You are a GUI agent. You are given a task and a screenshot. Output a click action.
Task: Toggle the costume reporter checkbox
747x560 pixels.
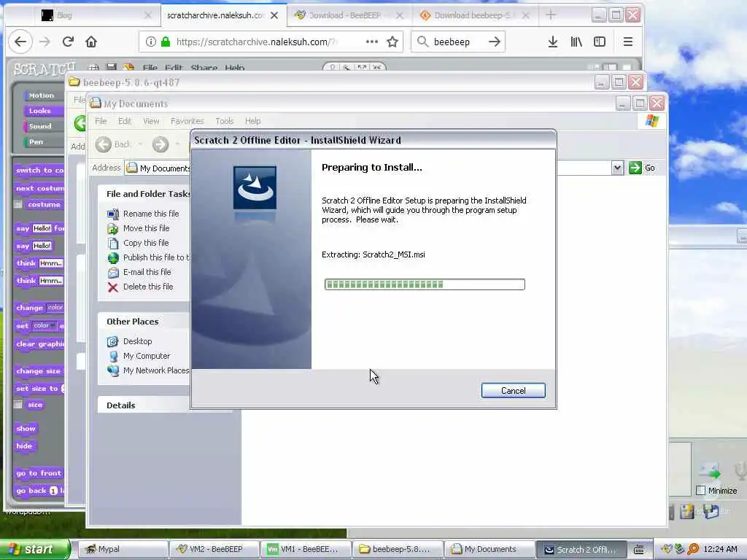(x=18, y=204)
